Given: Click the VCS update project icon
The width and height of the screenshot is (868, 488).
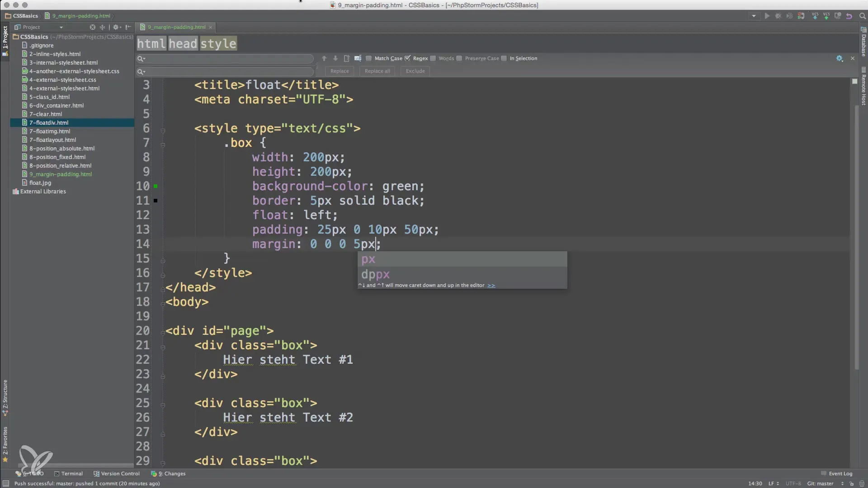Looking at the screenshot, I should [815, 16].
